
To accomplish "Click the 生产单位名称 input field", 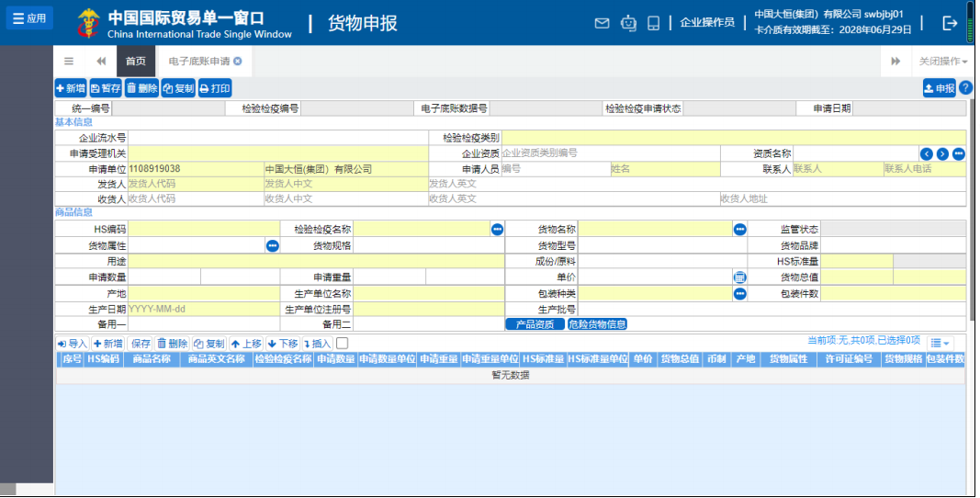I will click(429, 293).
